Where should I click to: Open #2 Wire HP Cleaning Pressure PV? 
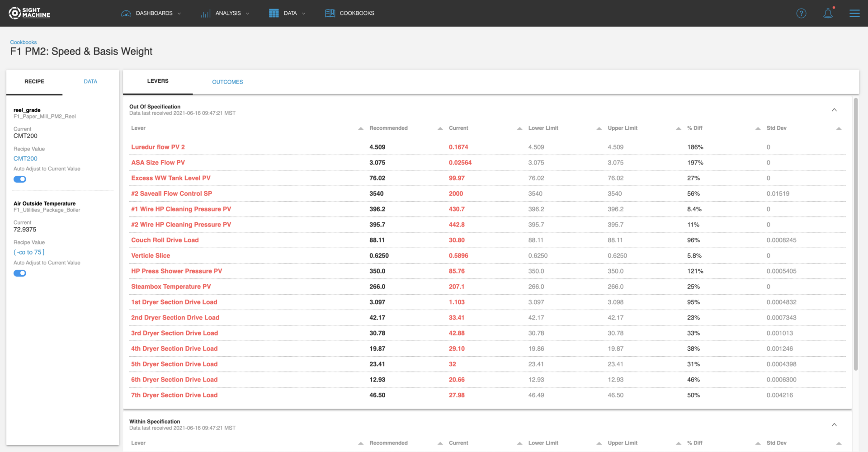click(181, 225)
